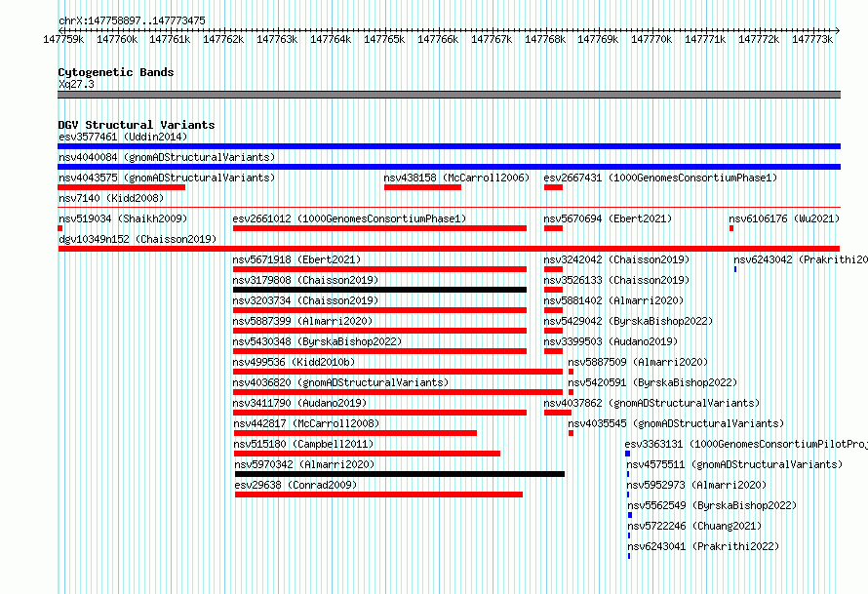Image resolution: width=868 pixels, height=594 pixels.
Task: Select the blue bar under esv3577461
Action: tap(449, 146)
